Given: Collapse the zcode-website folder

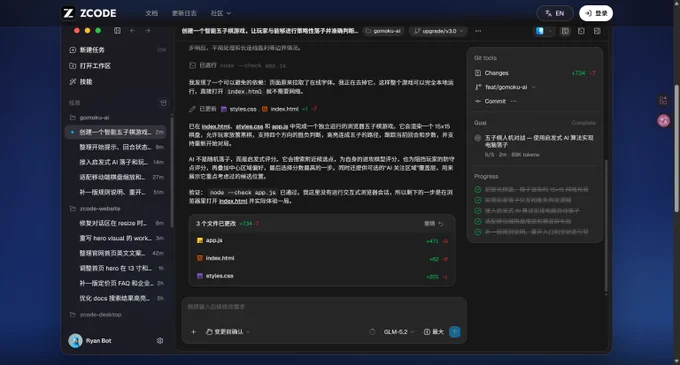Looking at the screenshot, I should pyautogui.click(x=95, y=209).
